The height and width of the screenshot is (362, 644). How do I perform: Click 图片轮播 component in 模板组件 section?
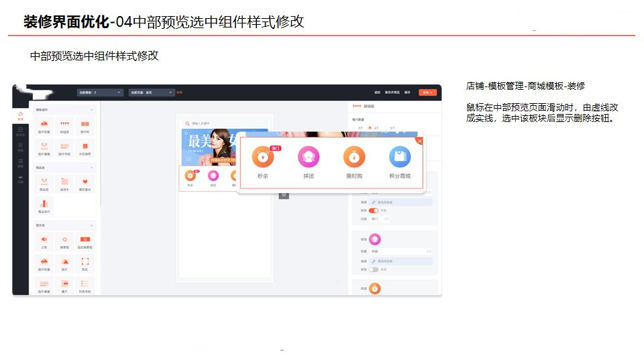point(44,126)
